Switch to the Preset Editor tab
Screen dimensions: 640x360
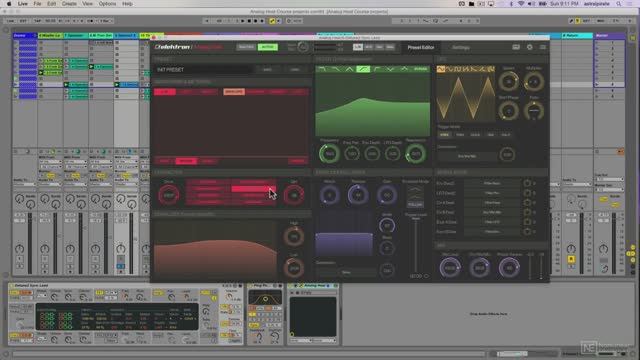coord(421,47)
